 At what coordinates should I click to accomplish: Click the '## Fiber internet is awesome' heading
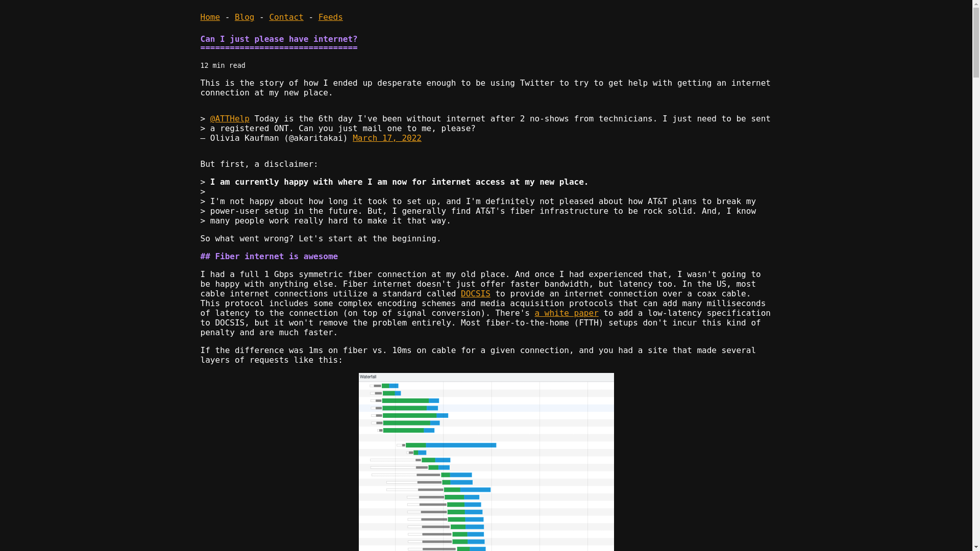[x=269, y=256]
